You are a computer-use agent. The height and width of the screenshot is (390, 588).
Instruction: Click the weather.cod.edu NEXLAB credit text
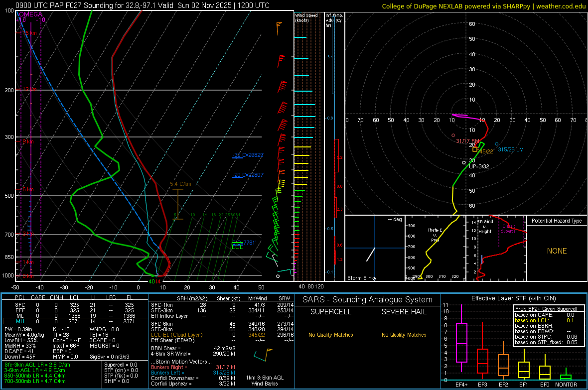pyautogui.click(x=483, y=6)
